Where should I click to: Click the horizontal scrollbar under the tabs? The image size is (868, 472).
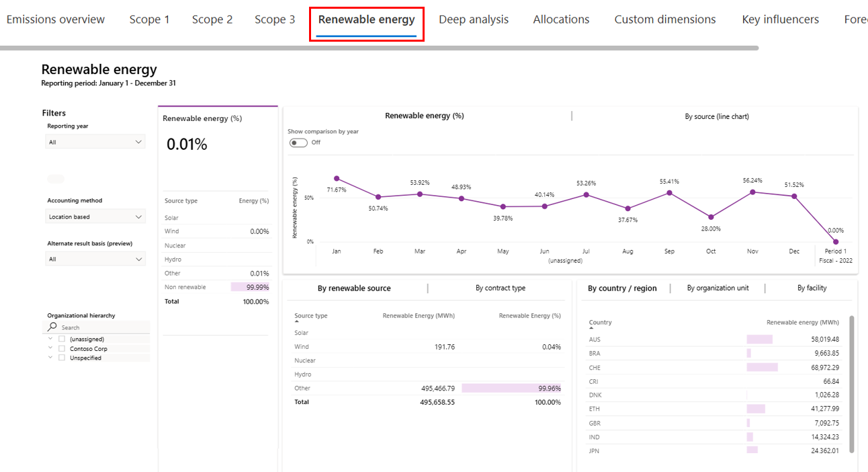pyautogui.click(x=380, y=47)
